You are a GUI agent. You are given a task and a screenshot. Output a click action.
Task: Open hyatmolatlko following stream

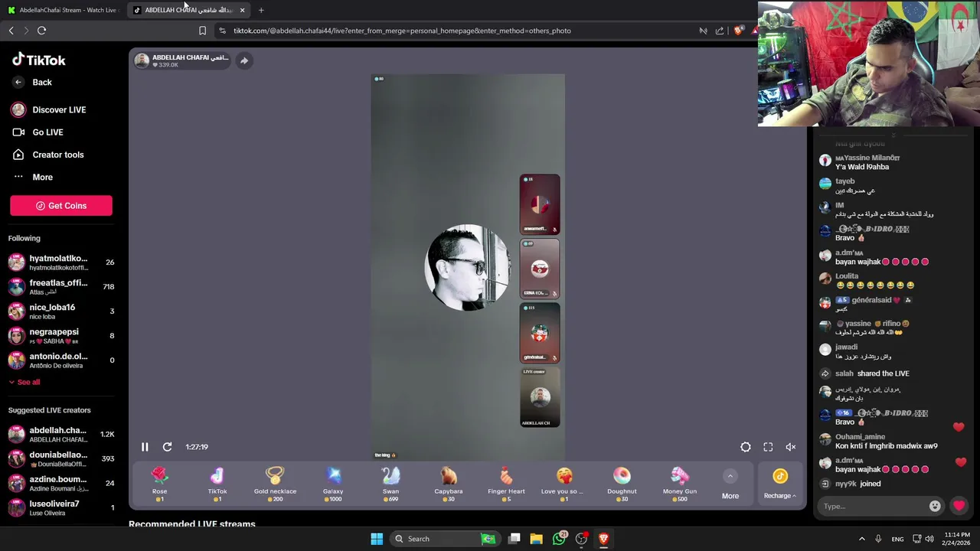point(61,262)
